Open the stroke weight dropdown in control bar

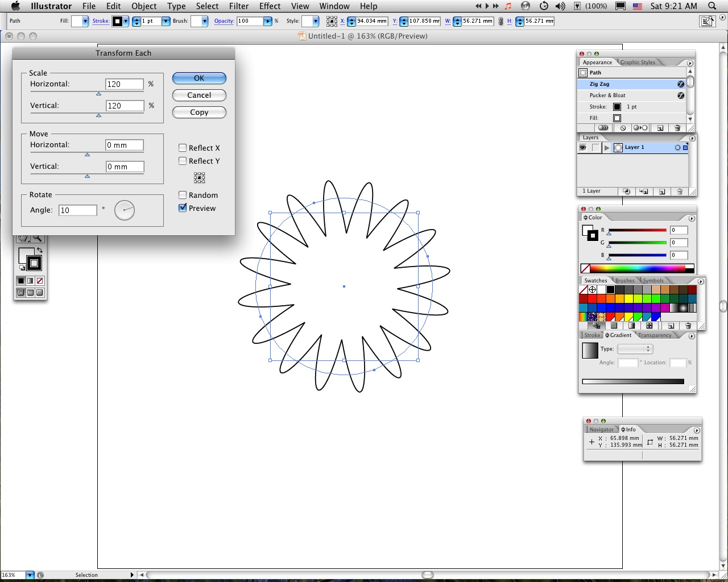166,21
